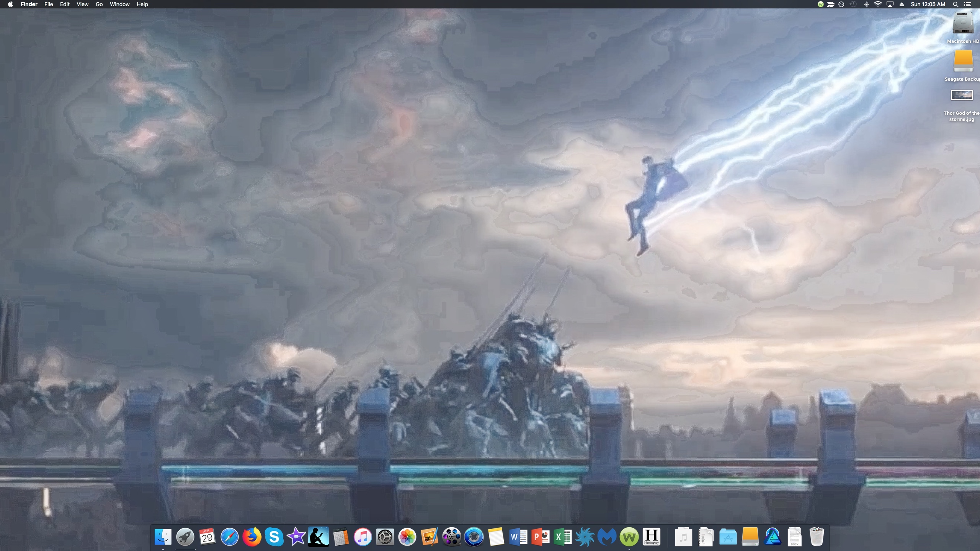The width and height of the screenshot is (980, 551).
Task: Select Thor God of the storms.jpg thumbnail
Action: [x=962, y=95]
